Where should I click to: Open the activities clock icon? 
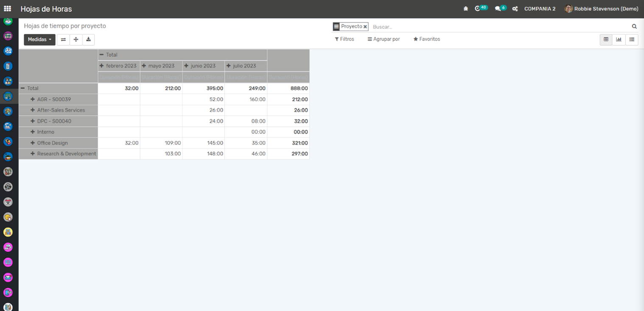tap(478, 8)
